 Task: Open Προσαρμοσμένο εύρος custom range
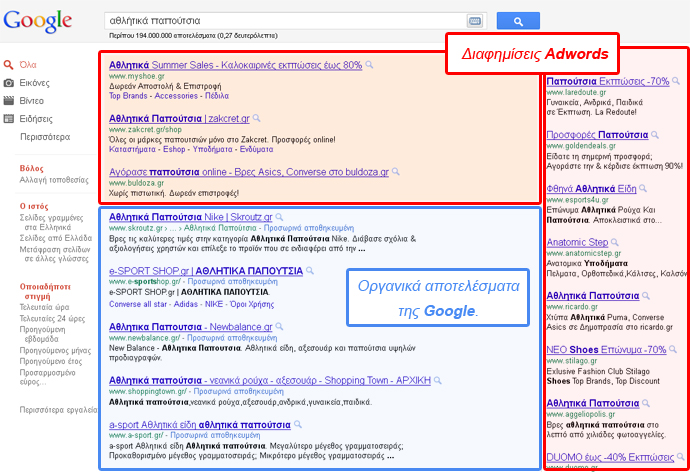pyautogui.click(x=47, y=377)
